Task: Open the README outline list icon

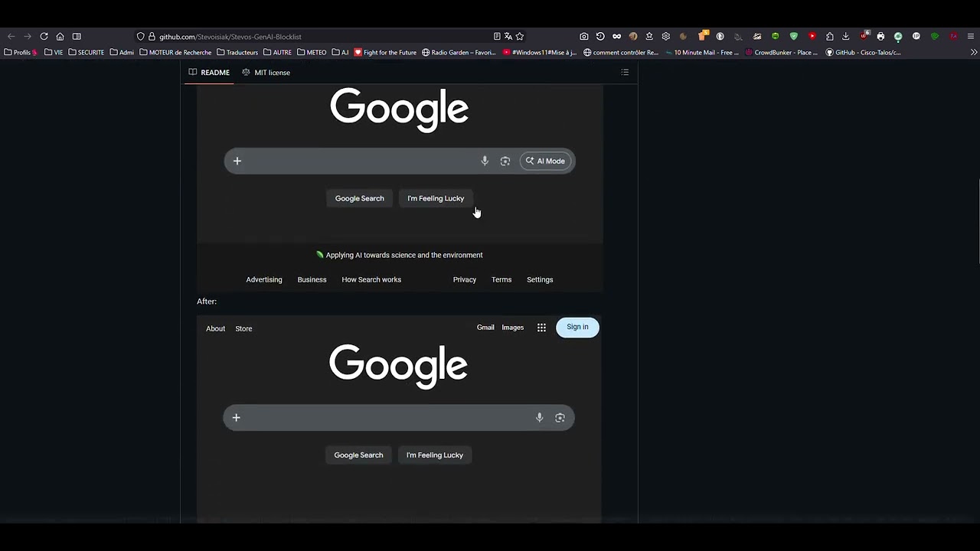Action: 625,73
